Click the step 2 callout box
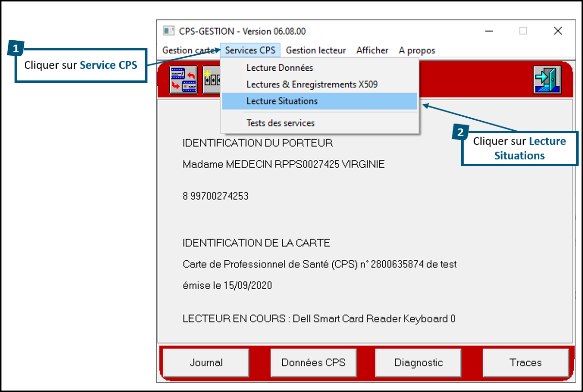 [519, 148]
